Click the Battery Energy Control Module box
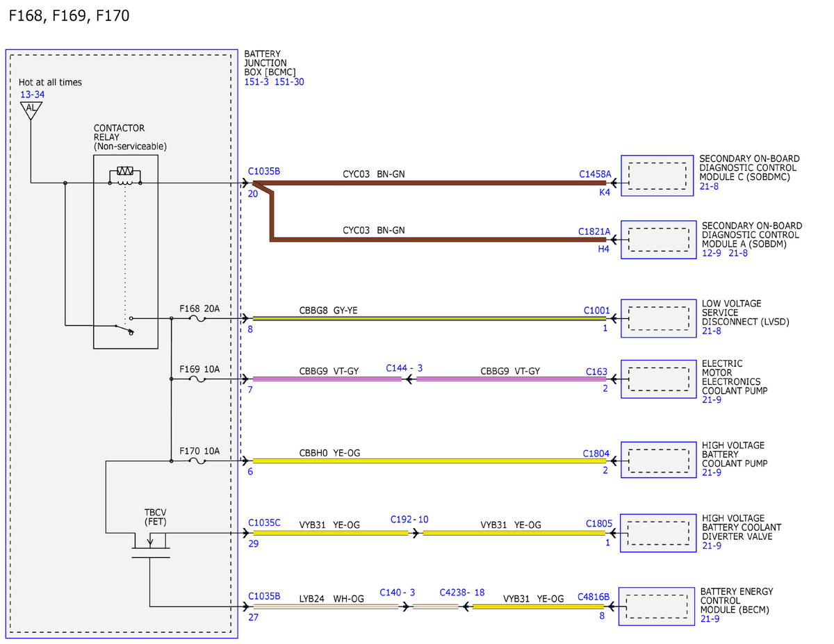834x644 pixels. 657,606
